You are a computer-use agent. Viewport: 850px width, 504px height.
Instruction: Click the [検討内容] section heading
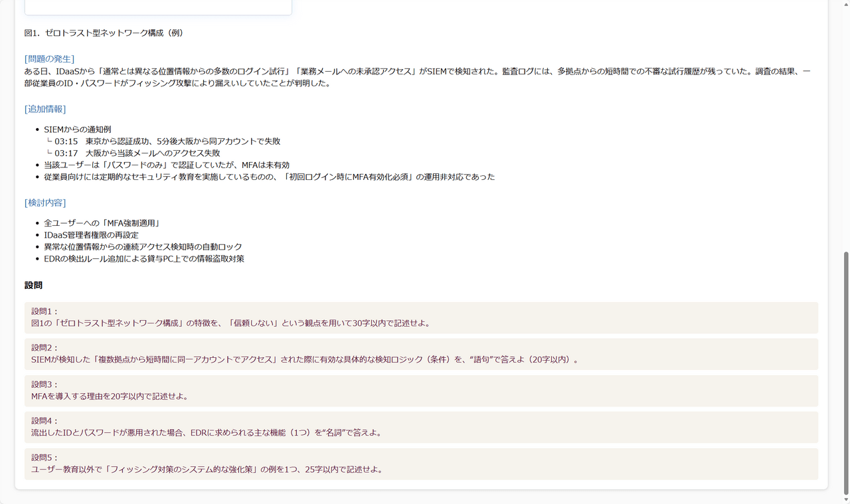pos(45,203)
